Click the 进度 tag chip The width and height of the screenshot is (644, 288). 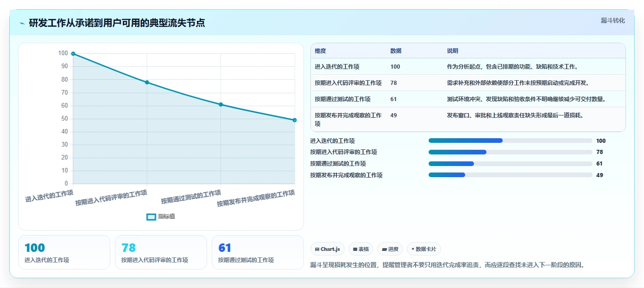(390, 249)
